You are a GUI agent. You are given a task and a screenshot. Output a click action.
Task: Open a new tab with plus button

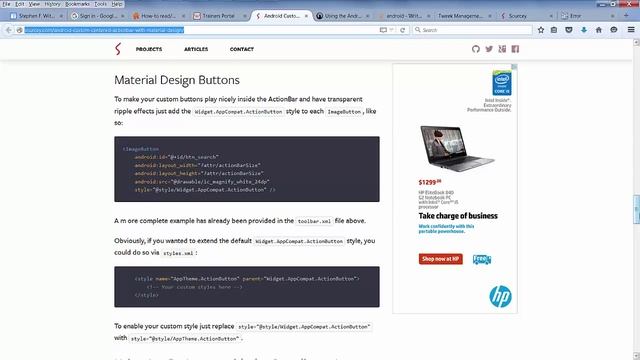626,16
